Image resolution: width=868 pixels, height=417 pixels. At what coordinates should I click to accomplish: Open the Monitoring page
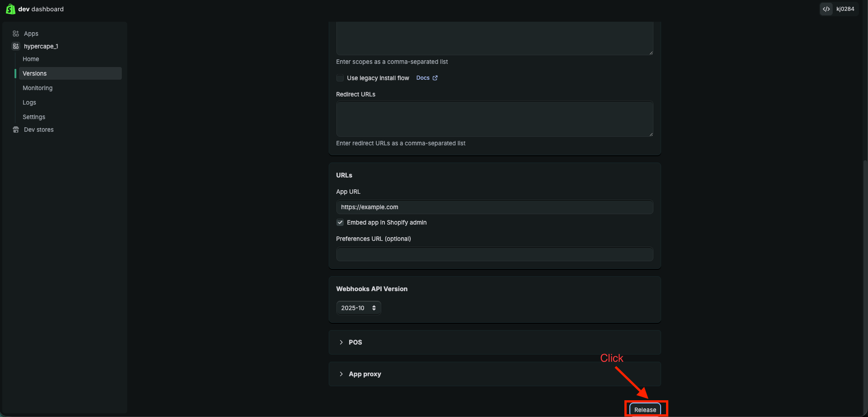38,88
